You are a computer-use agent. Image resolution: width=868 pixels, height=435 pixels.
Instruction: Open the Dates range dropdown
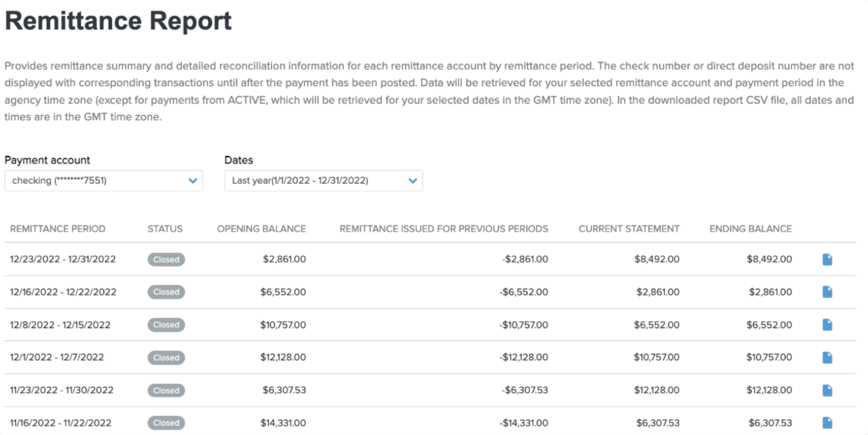click(323, 181)
